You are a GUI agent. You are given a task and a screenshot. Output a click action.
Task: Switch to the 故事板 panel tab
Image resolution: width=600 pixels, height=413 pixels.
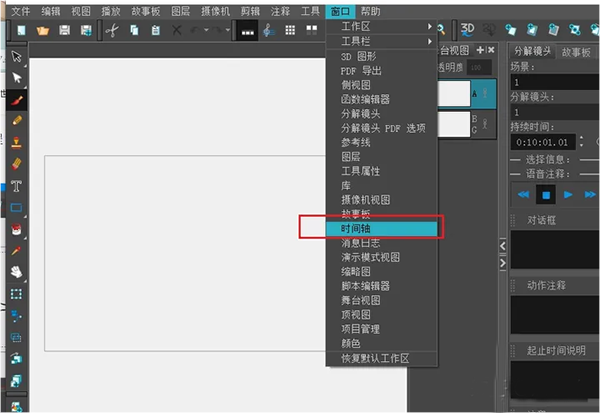pyautogui.click(x=576, y=52)
